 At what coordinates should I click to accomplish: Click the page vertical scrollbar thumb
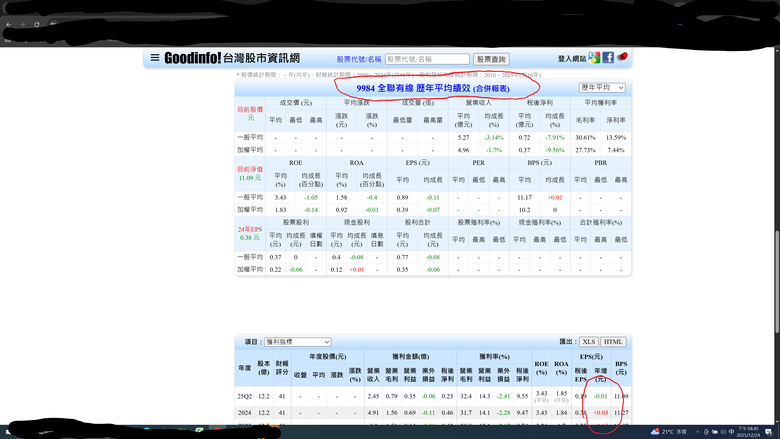777,281
